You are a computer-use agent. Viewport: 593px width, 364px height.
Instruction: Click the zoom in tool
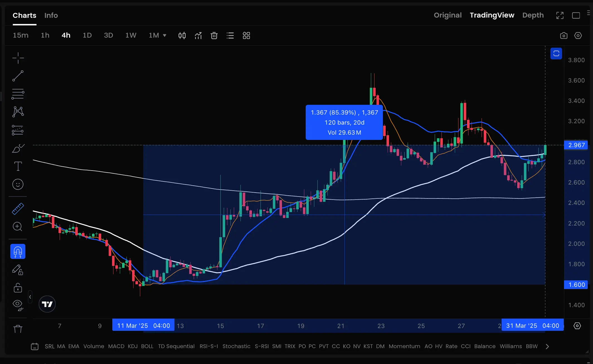[x=18, y=227]
